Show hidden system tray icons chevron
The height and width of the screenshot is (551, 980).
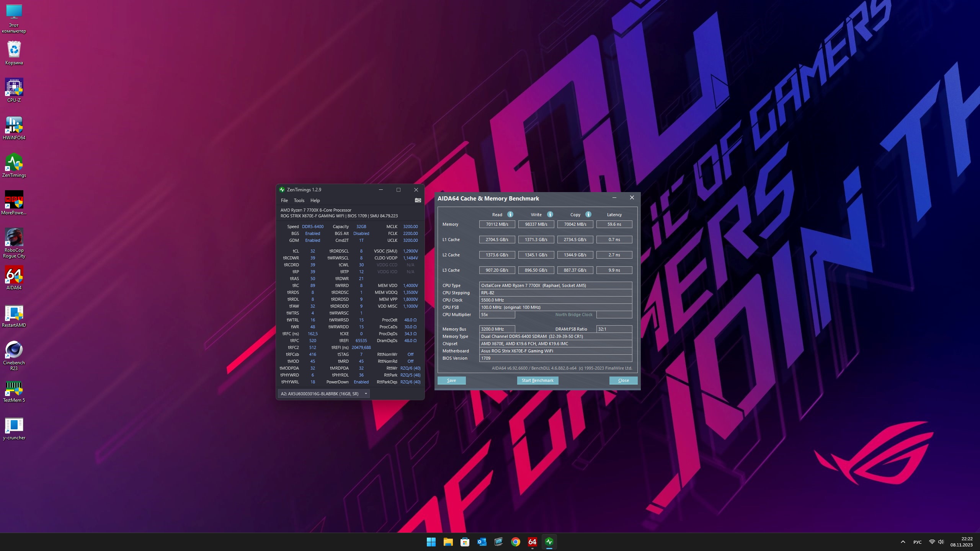[903, 542]
